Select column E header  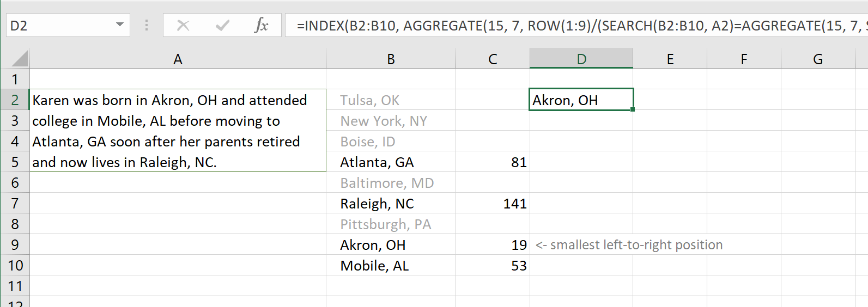[670, 59]
